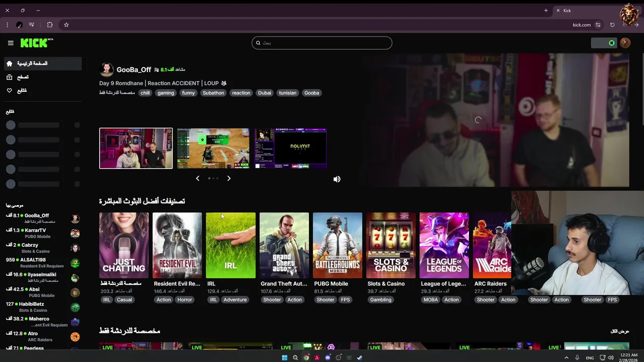Screen dimensions: 644x362
Task: Click 'عرض الكل' view all link
Action: 620,331
